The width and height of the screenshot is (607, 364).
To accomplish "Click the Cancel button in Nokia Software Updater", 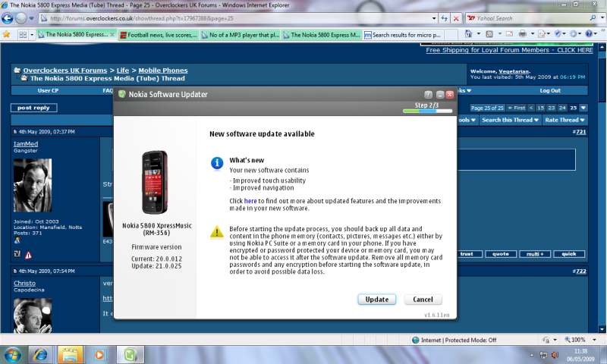I will (423, 300).
